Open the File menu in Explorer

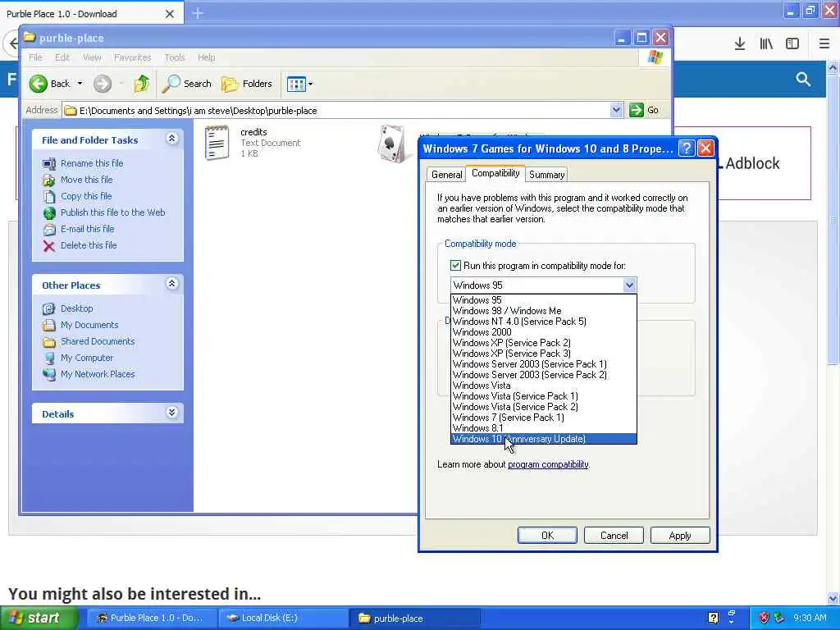coord(35,57)
